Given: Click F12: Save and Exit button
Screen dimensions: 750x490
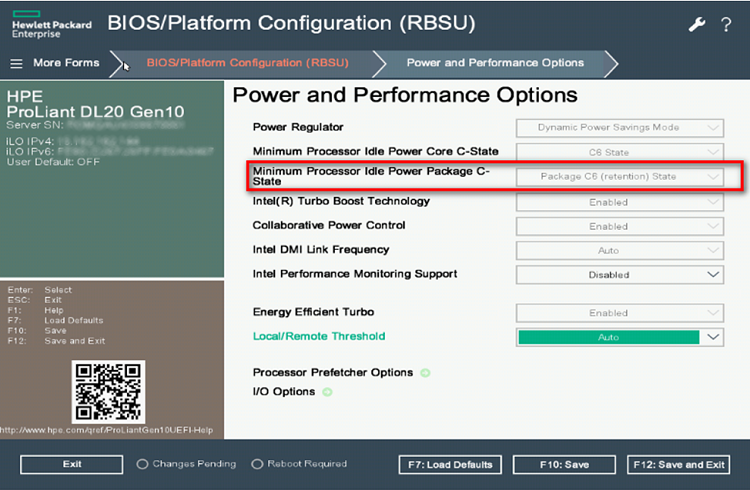Looking at the screenshot, I should click(x=678, y=465).
